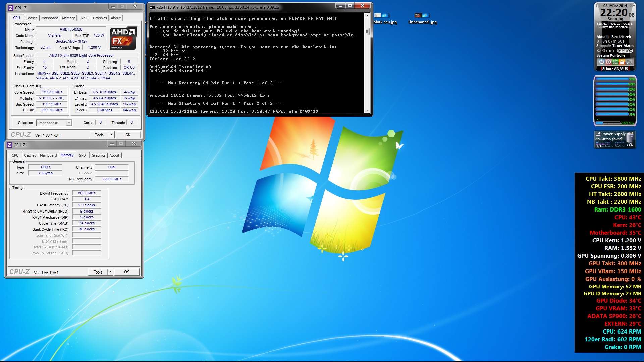Click the Core Speed value 3799.90 MHz
This screenshot has width=644, height=362.
click(52, 92)
